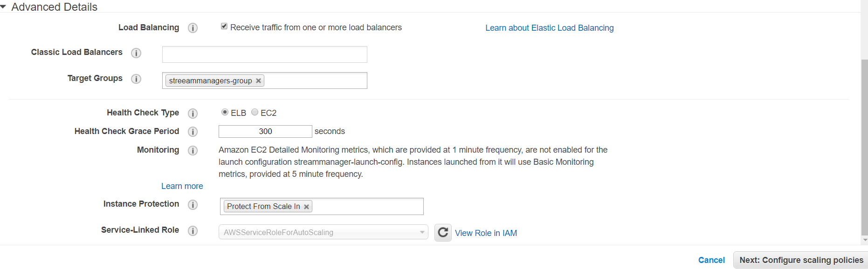868x269 pixels.
Task: Click the Protect From Scale In tag text
Action: point(263,206)
